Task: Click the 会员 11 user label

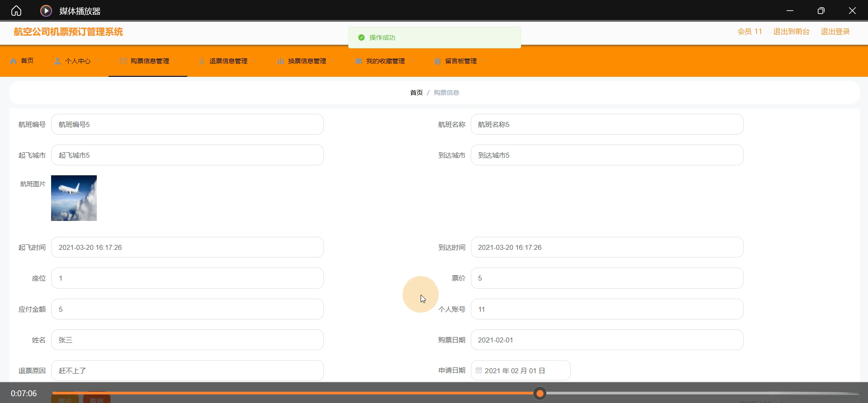Action: pos(749,32)
